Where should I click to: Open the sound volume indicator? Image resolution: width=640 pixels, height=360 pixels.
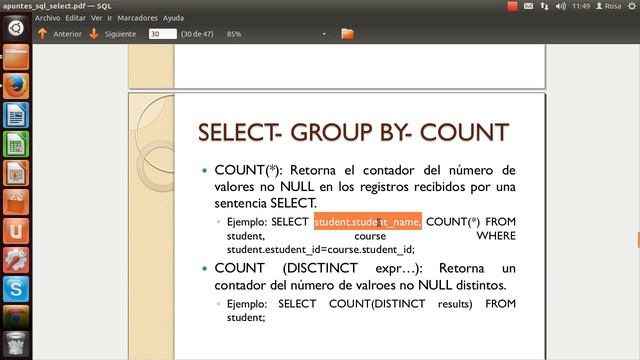click(561, 6)
